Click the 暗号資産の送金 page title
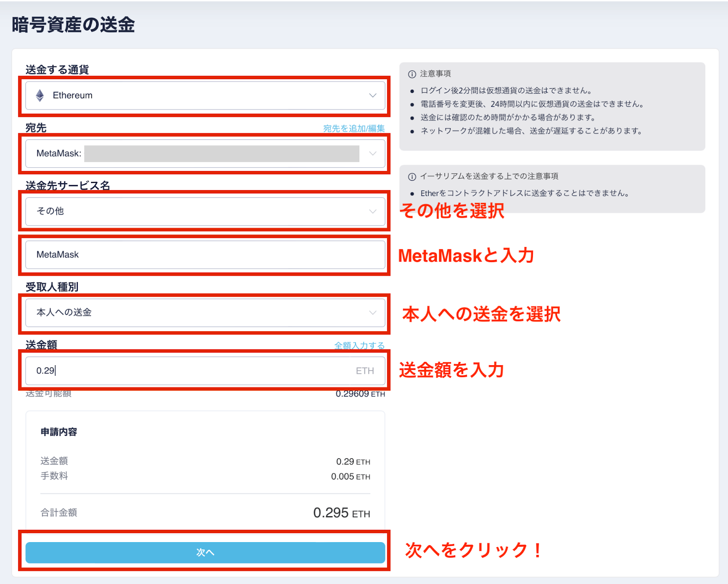Viewport: 728px width, 584px height. click(x=73, y=25)
